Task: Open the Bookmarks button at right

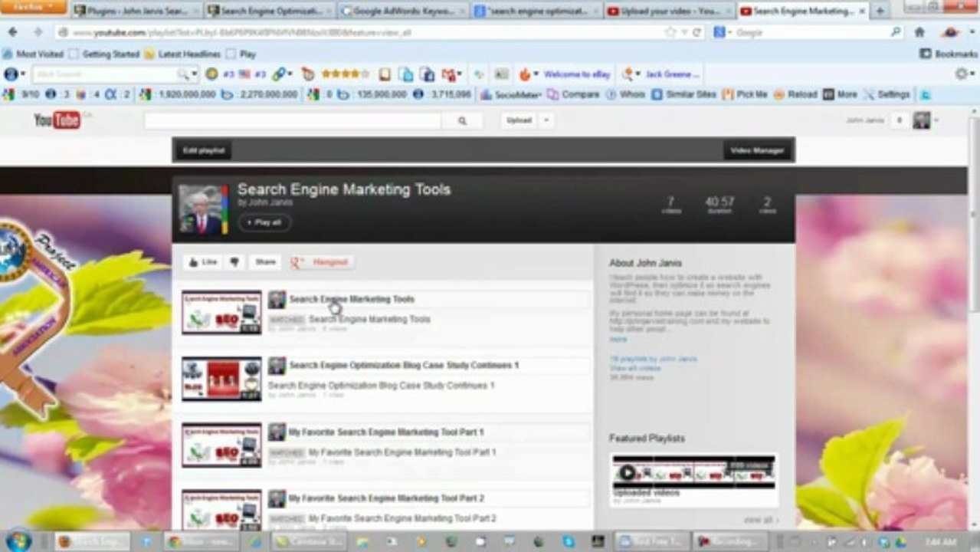Action: click(x=949, y=54)
